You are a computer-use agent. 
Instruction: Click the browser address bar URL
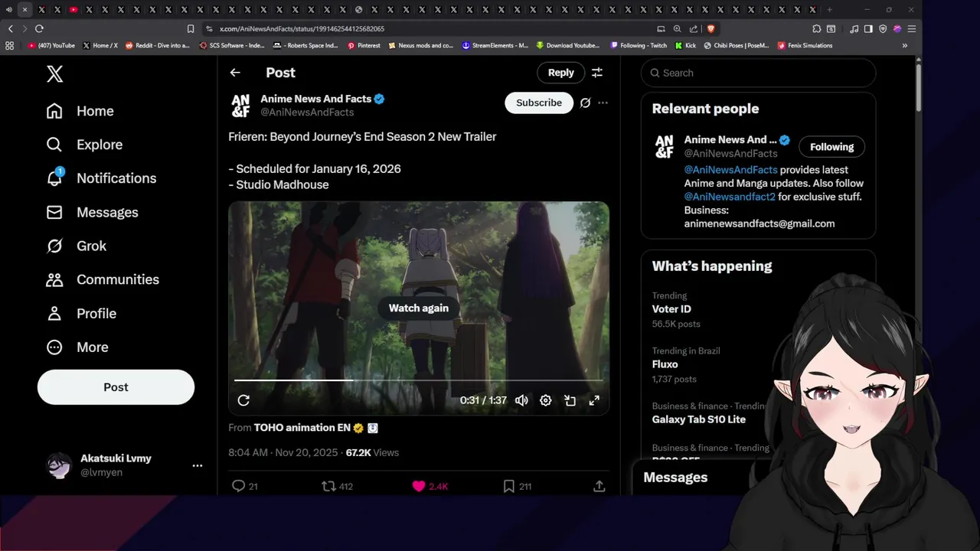(x=302, y=28)
